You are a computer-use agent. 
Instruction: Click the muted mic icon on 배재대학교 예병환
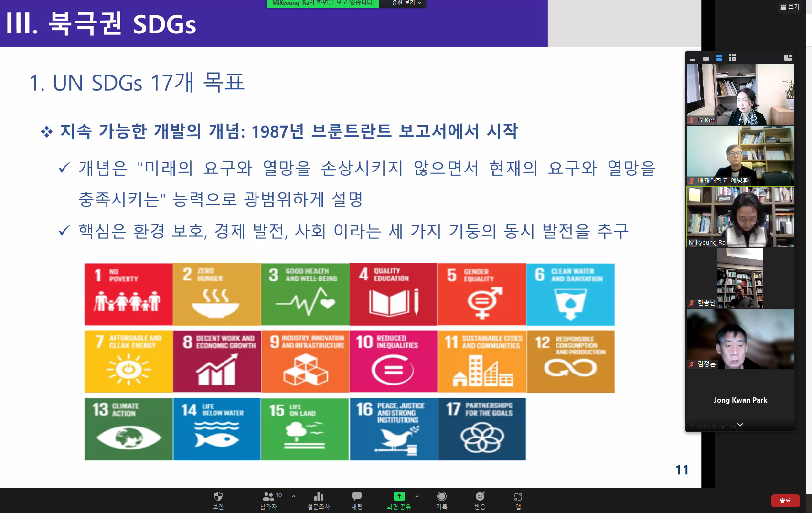click(692, 181)
